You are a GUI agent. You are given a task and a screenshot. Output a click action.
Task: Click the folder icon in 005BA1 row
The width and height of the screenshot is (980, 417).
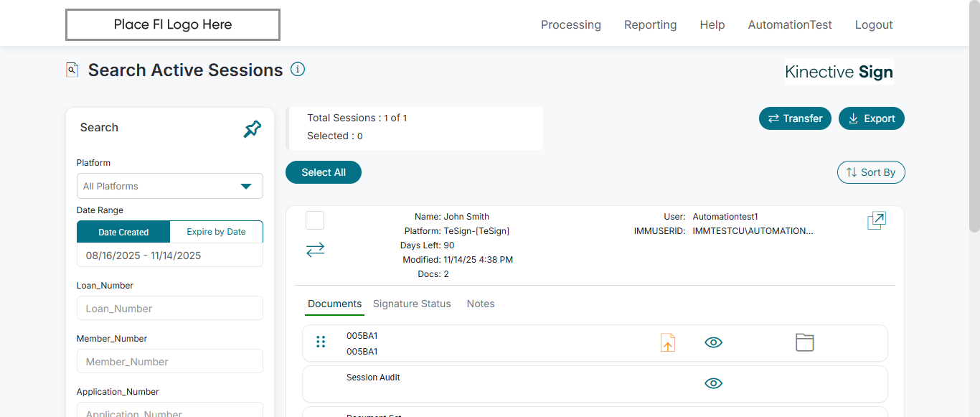[804, 342]
